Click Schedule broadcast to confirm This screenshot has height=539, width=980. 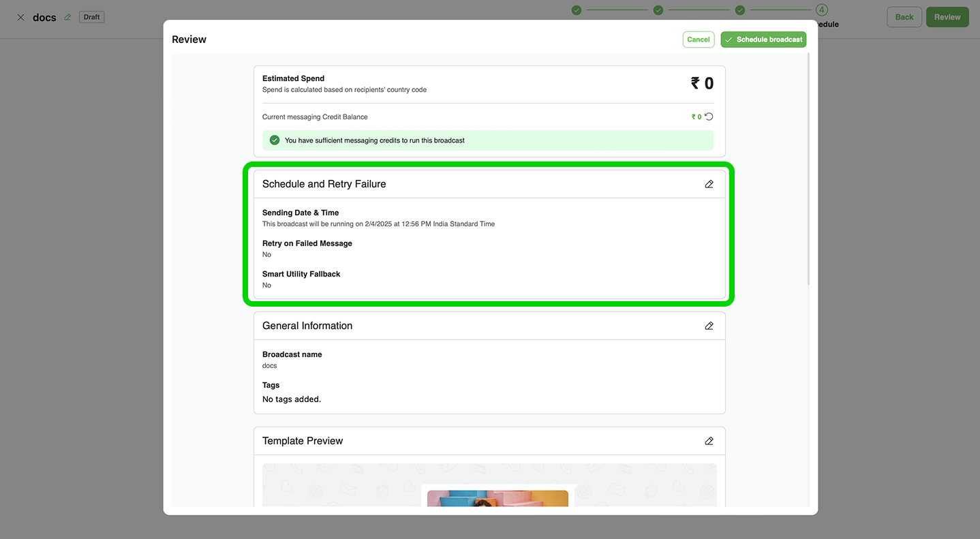(763, 40)
